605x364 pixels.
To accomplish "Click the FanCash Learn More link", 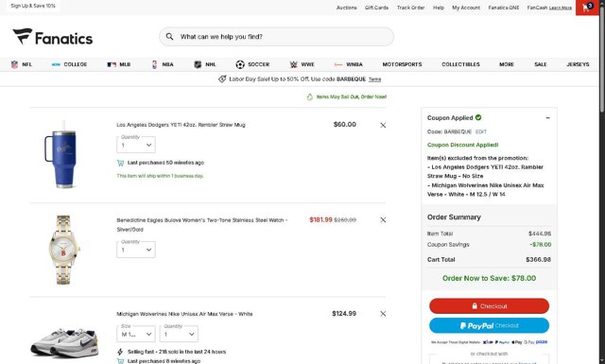I will (561, 9).
